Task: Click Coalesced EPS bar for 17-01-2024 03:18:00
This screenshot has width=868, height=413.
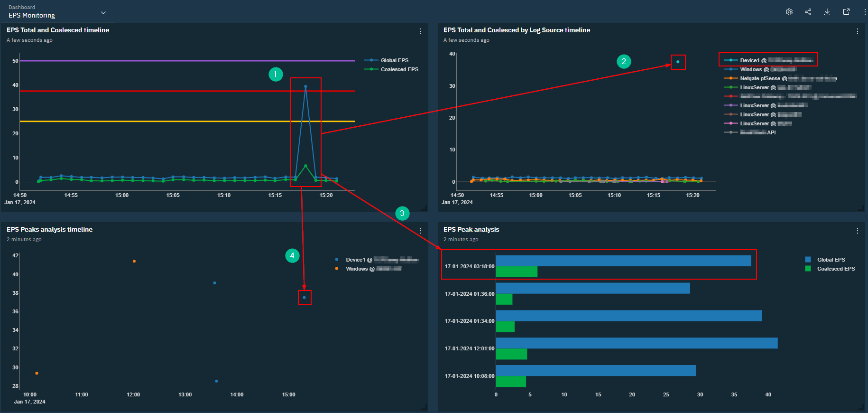Action: point(517,272)
